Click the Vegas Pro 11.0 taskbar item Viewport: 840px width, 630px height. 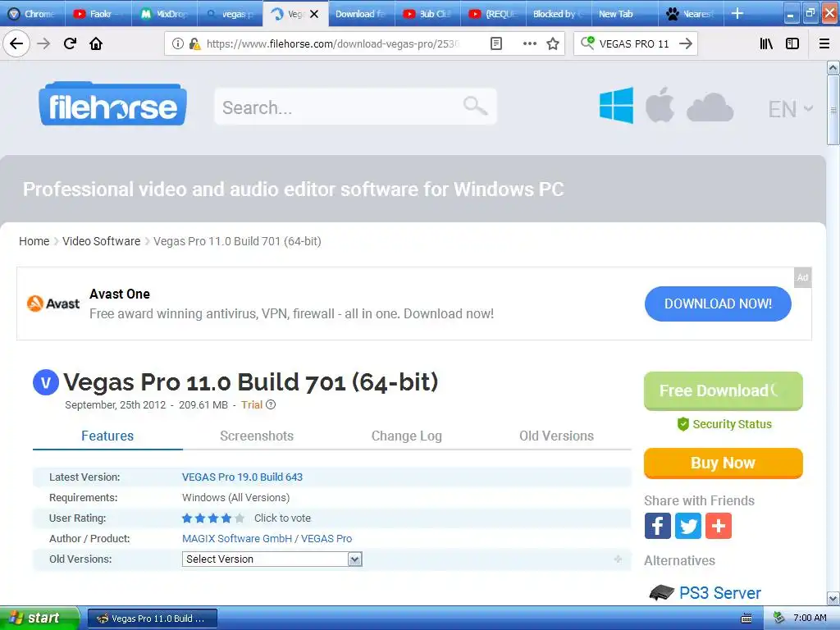click(x=152, y=619)
